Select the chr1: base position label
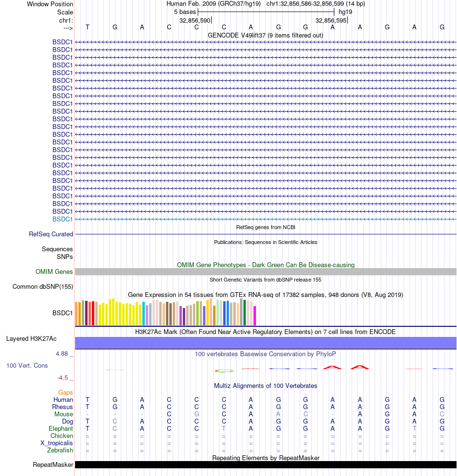The height and width of the screenshot is (476, 457). click(66, 21)
